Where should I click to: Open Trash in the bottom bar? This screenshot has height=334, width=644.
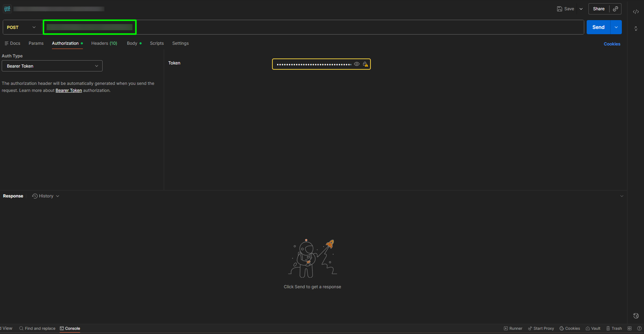point(614,328)
